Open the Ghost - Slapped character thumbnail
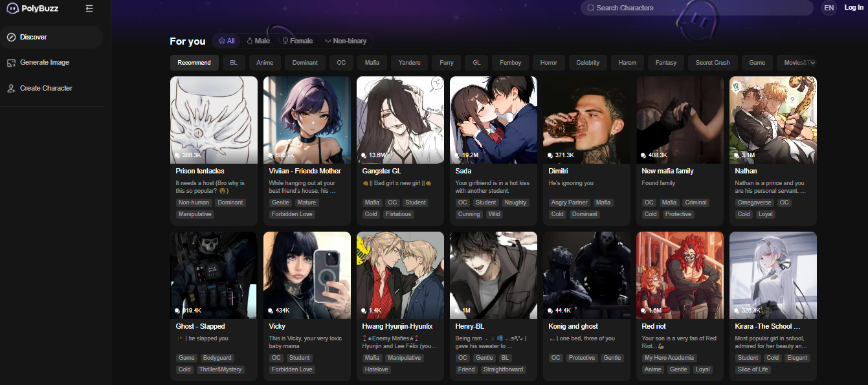The width and height of the screenshot is (868, 385). point(214,275)
